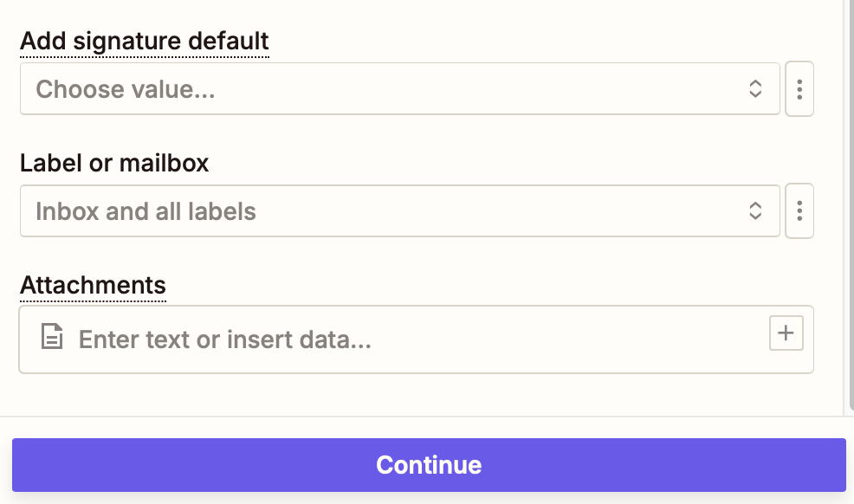The image size is (854, 504).
Task: Click the up-down chevron in the signature dropdown
Action: click(755, 88)
